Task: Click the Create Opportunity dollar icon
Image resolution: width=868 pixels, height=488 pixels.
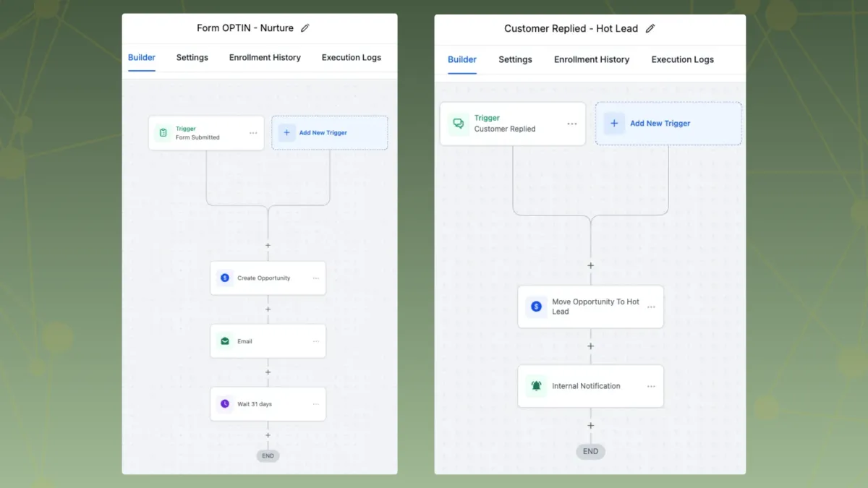Action: pyautogui.click(x=224, y=278)
